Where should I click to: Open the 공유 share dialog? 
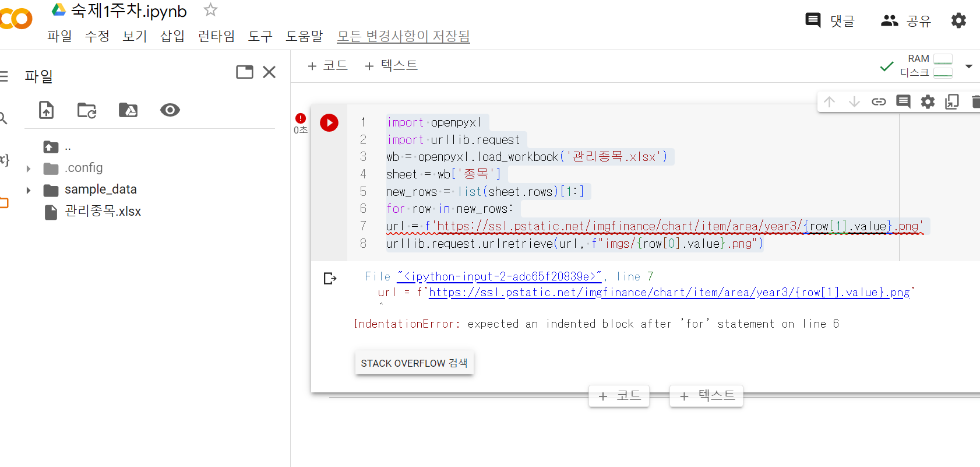(906, 21)
